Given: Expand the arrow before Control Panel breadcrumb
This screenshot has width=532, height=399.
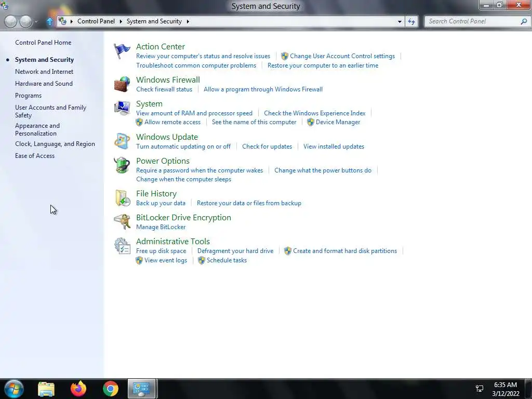Looking at the screenshot, I should [x=72, y=21].
